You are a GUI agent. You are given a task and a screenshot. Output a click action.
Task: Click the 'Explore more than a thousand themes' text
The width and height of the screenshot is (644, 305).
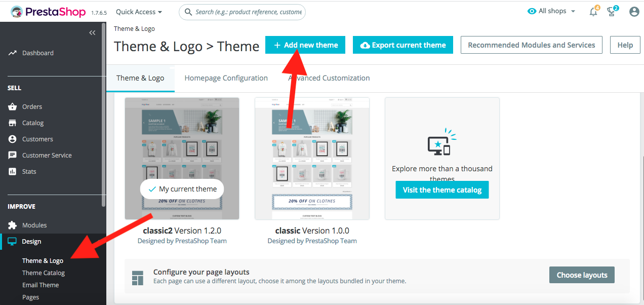tap(442, 173)
